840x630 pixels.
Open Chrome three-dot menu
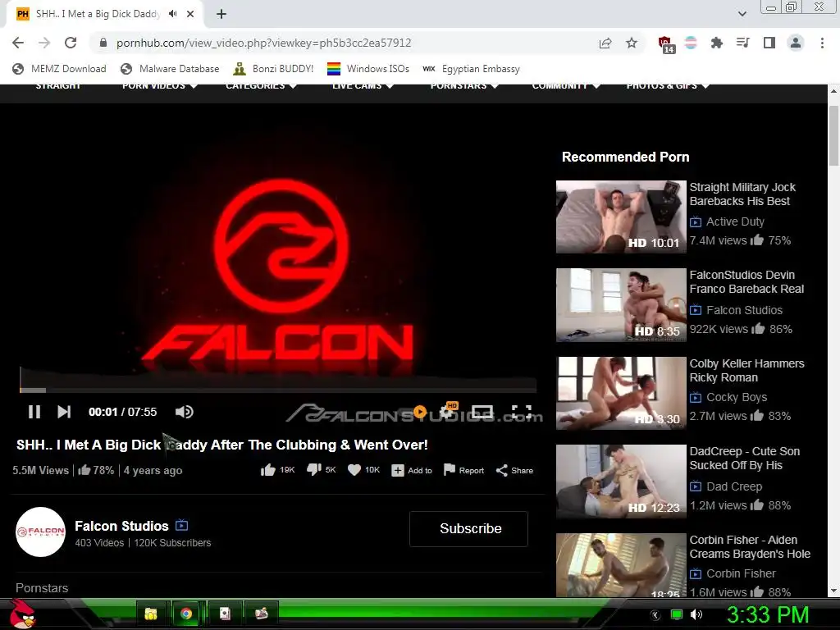click(822, 43)
